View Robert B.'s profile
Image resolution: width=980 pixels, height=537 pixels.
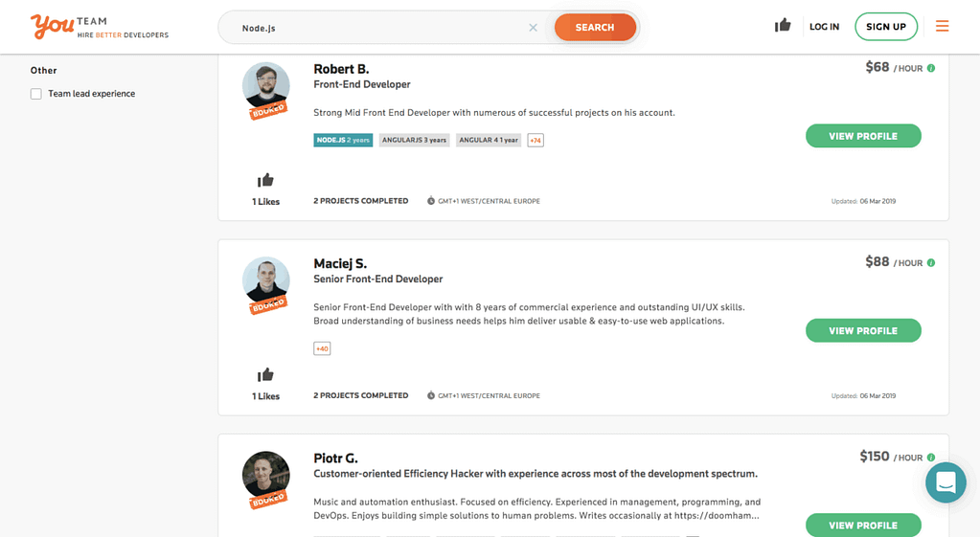coord(863,136)
